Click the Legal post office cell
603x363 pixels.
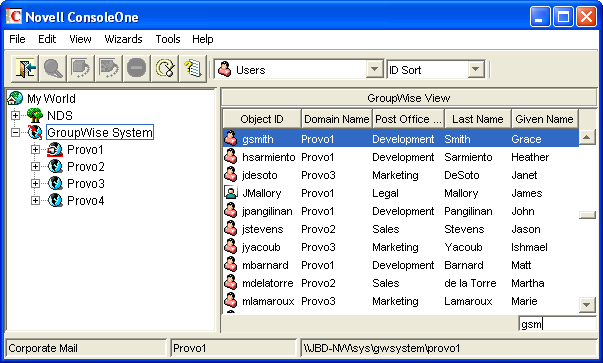point(385,193)
